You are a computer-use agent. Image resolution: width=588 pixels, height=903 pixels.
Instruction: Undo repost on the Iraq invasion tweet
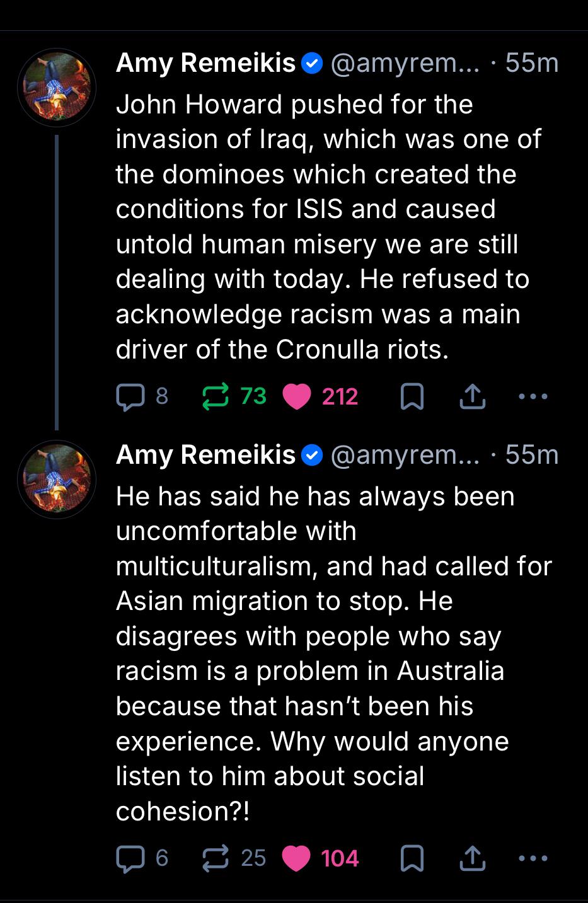pos(216,396)
